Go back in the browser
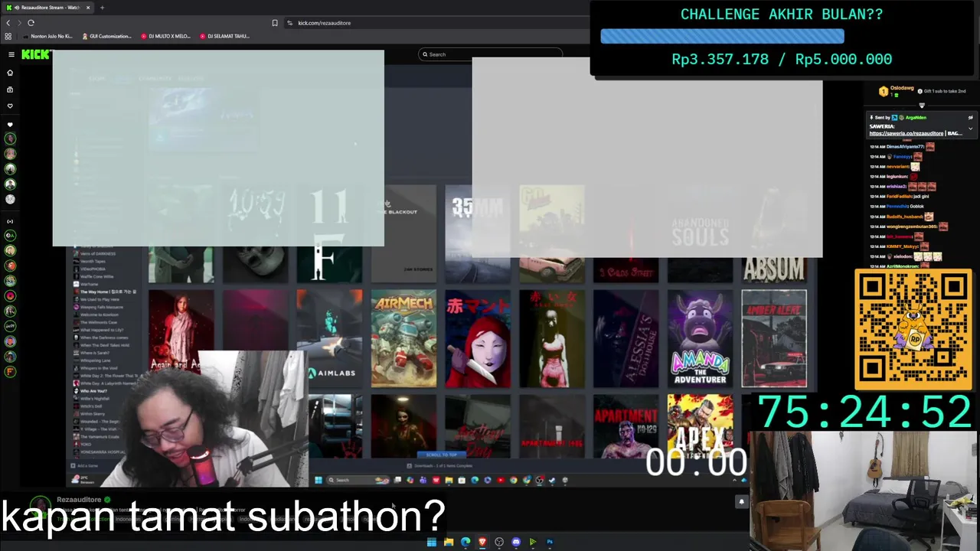Viewport: 980px width, 551px height. click(8, 23)
